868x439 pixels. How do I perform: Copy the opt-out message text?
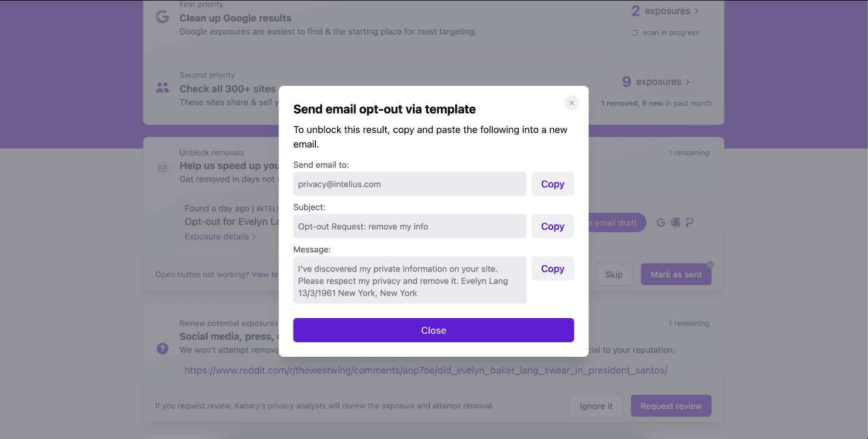[x=552, y=268]
